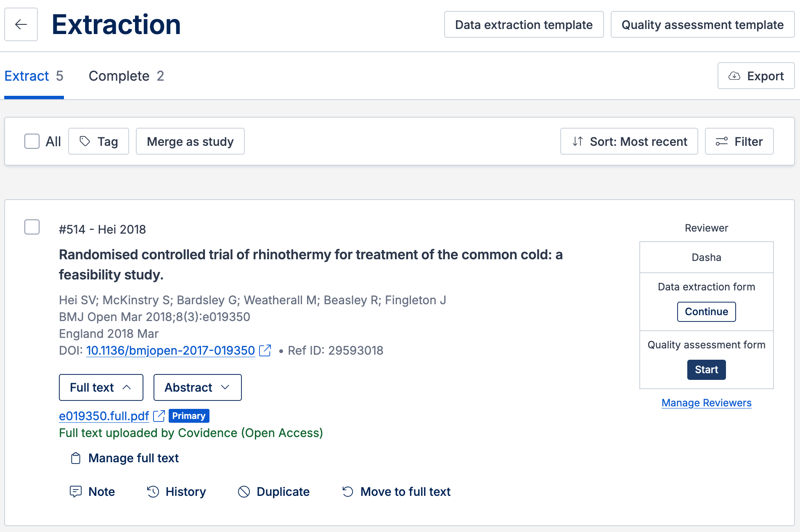Click the Note speech bubble icon
Viewport: 800px width, 532px height.
pyautogui.click(x=76, y=492)
